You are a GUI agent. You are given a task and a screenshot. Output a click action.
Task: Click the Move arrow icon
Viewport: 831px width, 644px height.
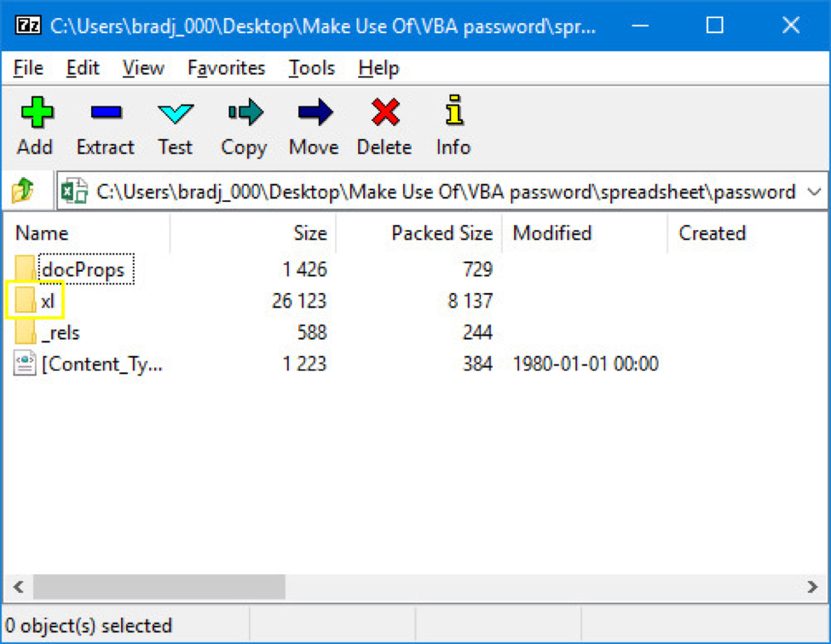(x=314, y=113)
